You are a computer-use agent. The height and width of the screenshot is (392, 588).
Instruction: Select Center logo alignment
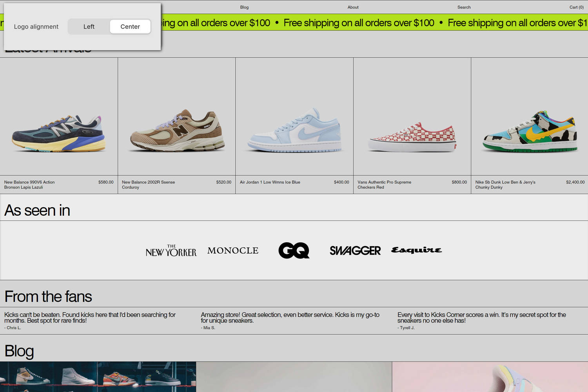click(x=130, y=26)
